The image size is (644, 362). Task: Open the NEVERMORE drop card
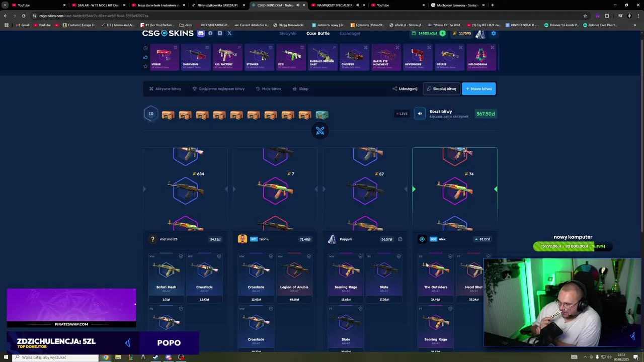418,57
